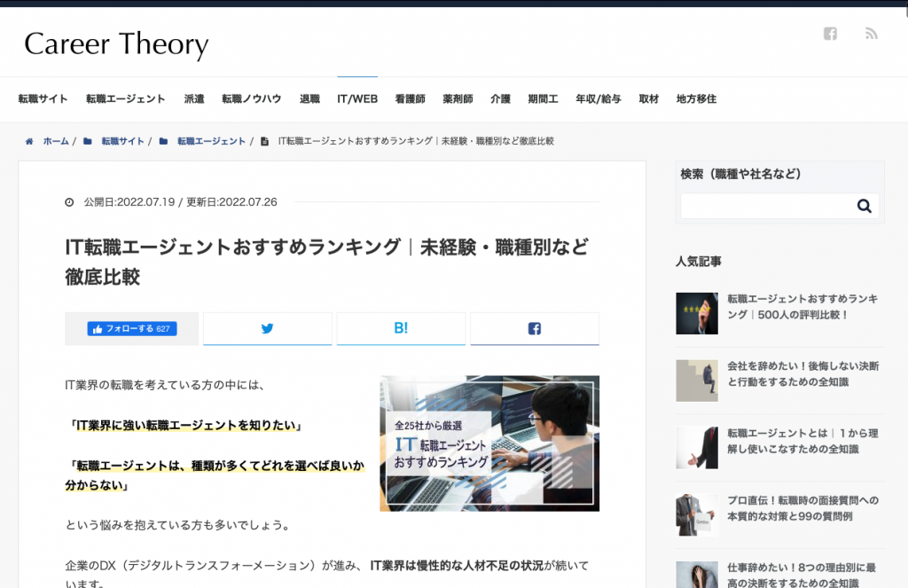Open the 転職エージェント menu item
Screen dimensions: 908x588
coord(126,99)
